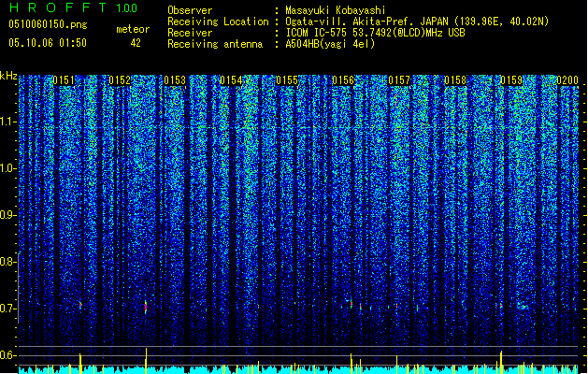Click the 1.1 frequency axis label
The height and width of the screenshot is (374, 588).
(x=7, y=122)
